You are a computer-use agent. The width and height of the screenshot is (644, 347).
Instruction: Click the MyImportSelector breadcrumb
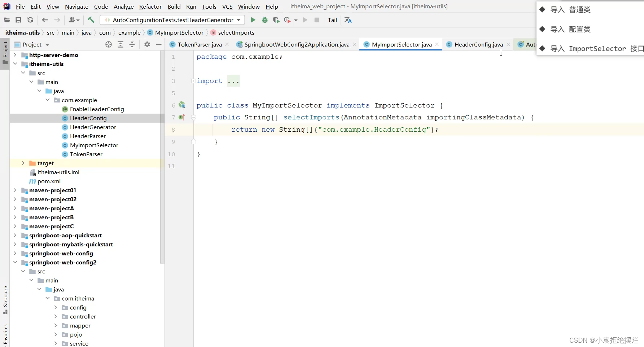179,32
